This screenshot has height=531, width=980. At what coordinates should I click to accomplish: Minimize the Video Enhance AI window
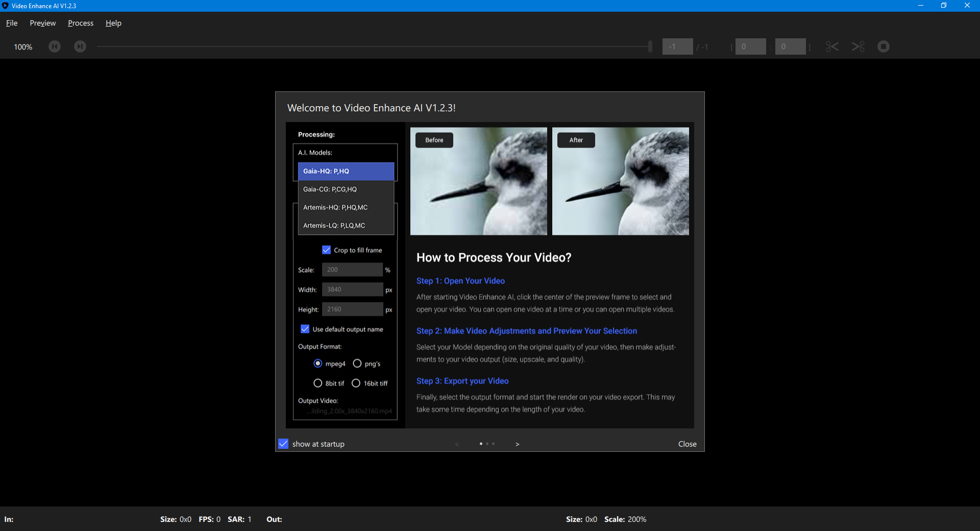921,6
